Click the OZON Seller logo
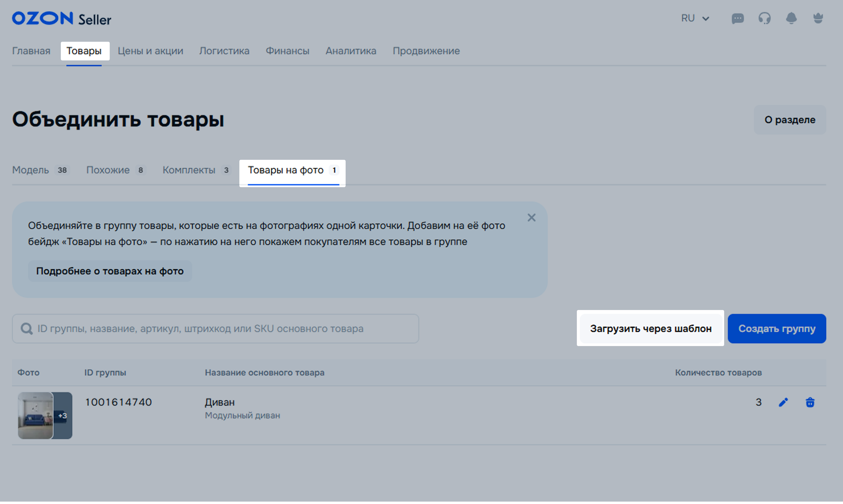 (x=62, y=19)
